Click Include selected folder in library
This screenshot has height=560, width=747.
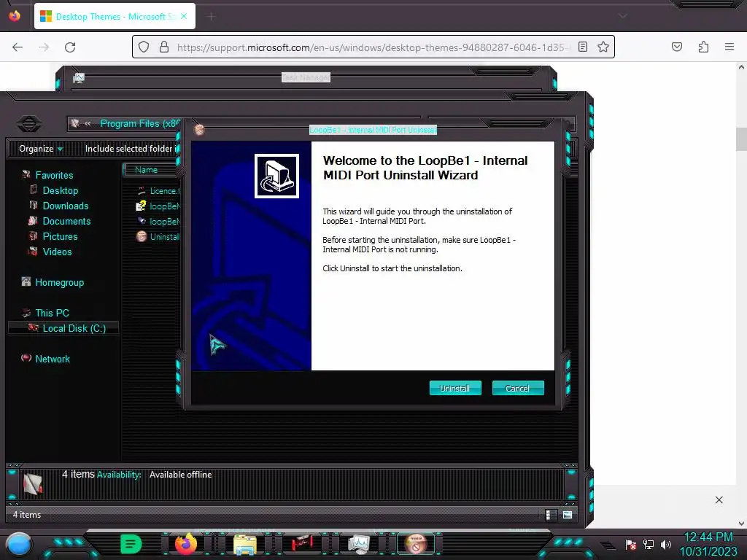tap(131, 149)
